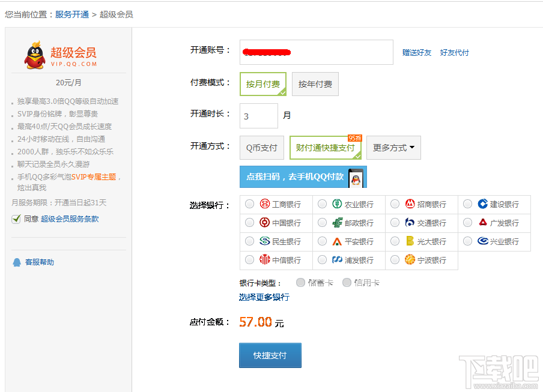Click the 平安银行 logo icon
The width and height of the screenshot is (543, 392).
[x=337, y=241]
